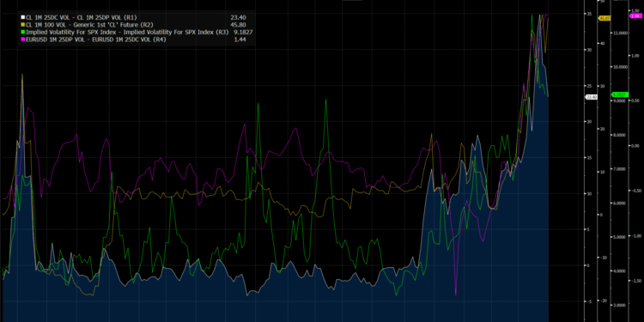Image resolution: width=644 pixels, height=322 pixels.
Task: Click the legend value 9.1827
Action: (x=243, y=32)
